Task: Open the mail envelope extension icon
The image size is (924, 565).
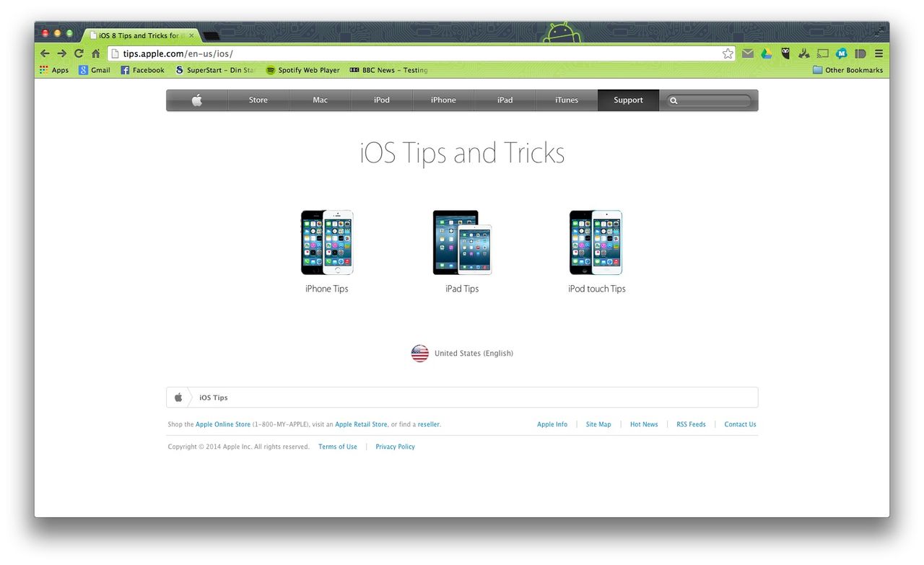Action: pyautogui.click(x=748, y=53)
